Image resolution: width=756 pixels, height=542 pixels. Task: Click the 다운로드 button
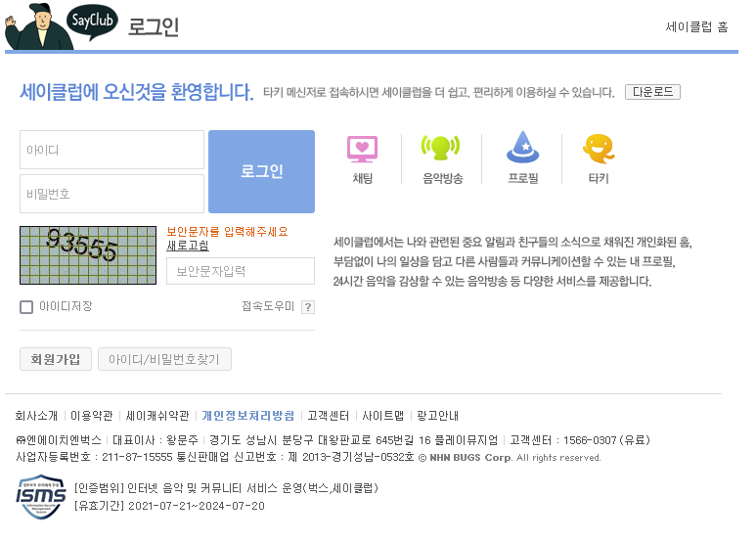pos(652,92)
